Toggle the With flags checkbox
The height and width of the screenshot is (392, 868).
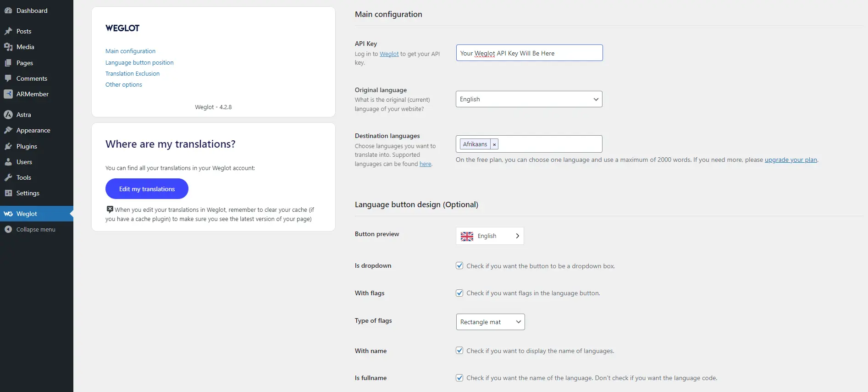[459, 293]
